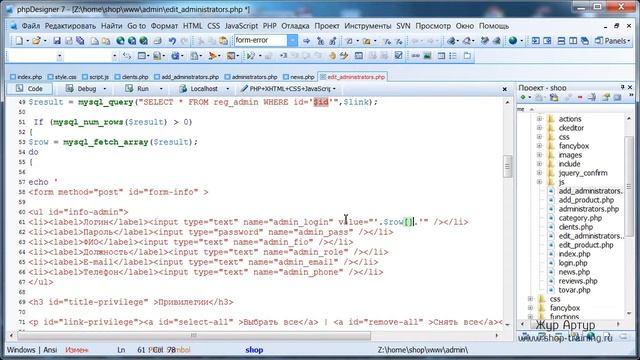Switch to the news.php tab
Image resolution: width=640 pixels, height=360 pixels.
pos(299,77)
